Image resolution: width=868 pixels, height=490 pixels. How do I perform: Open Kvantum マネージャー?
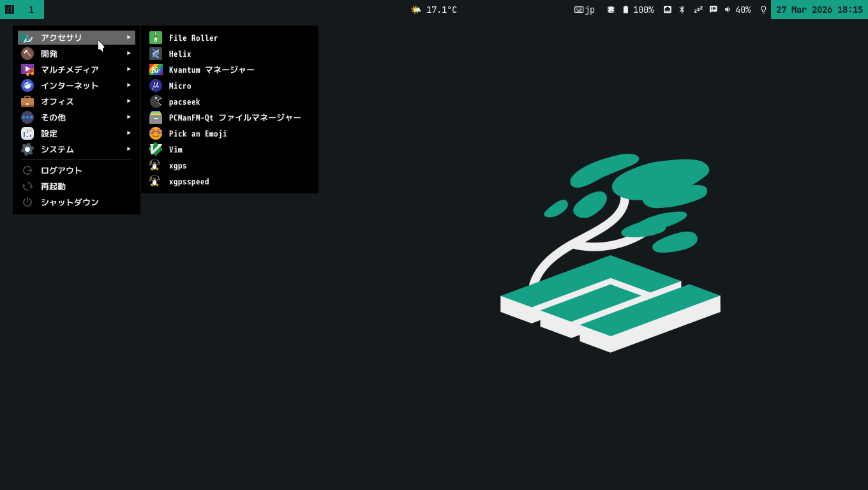211,70
